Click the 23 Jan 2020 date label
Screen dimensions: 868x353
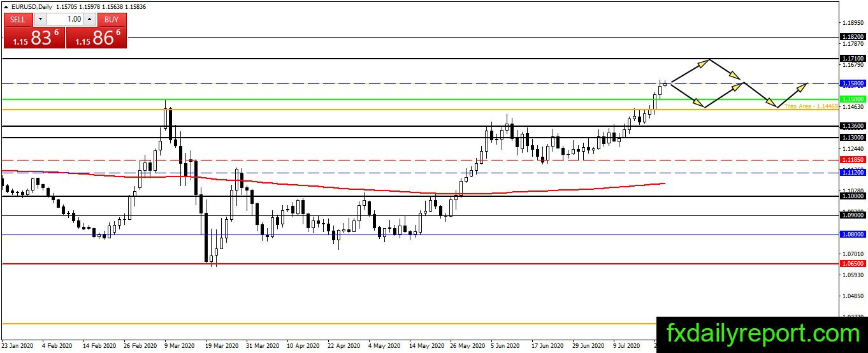[x=18, y=346]
